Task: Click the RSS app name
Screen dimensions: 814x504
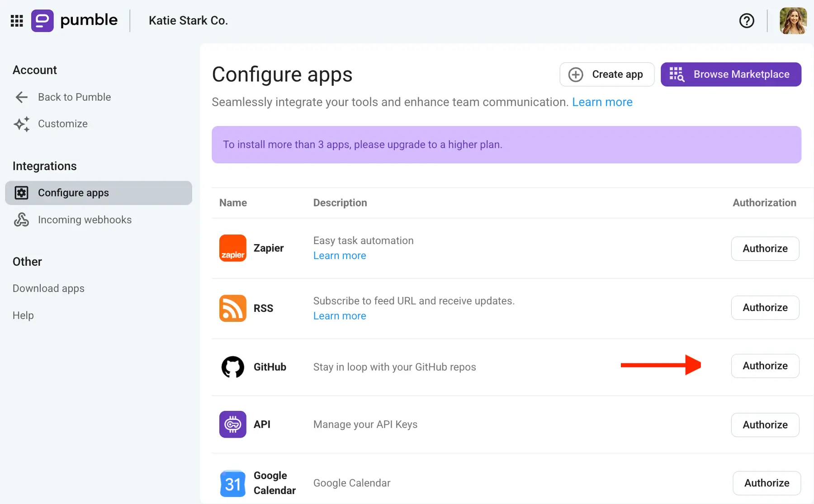Action: click(x=263, y=308)
